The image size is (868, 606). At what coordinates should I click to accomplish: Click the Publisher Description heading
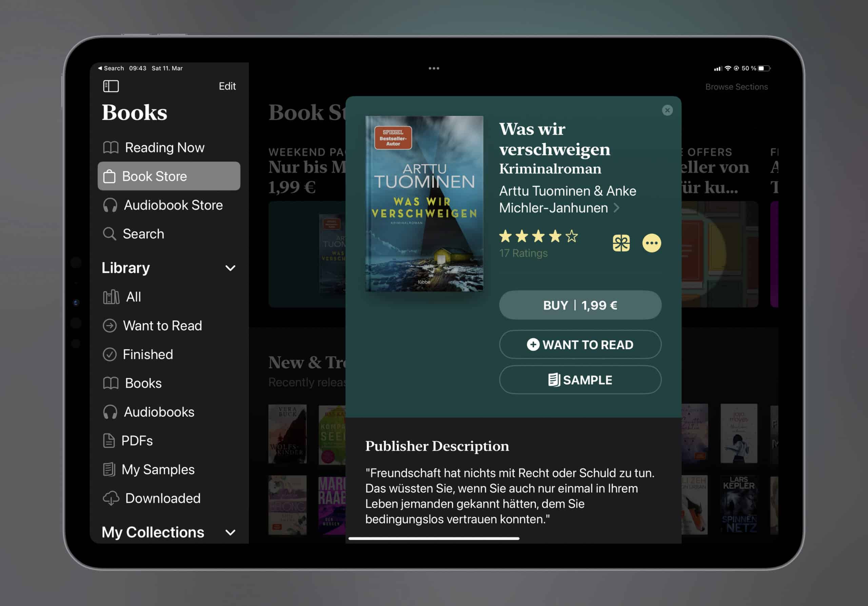tap(437, 446)
